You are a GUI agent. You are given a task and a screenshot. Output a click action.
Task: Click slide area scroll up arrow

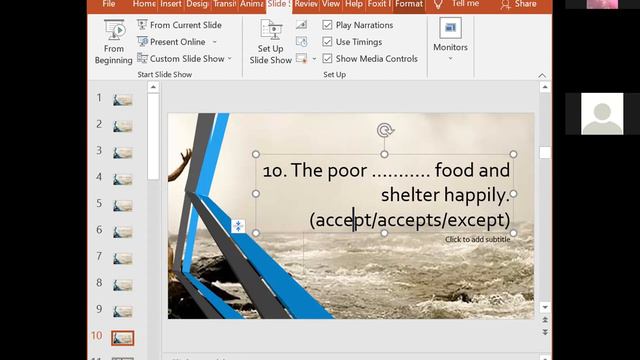pyautogui.click(x=545, y=87)
